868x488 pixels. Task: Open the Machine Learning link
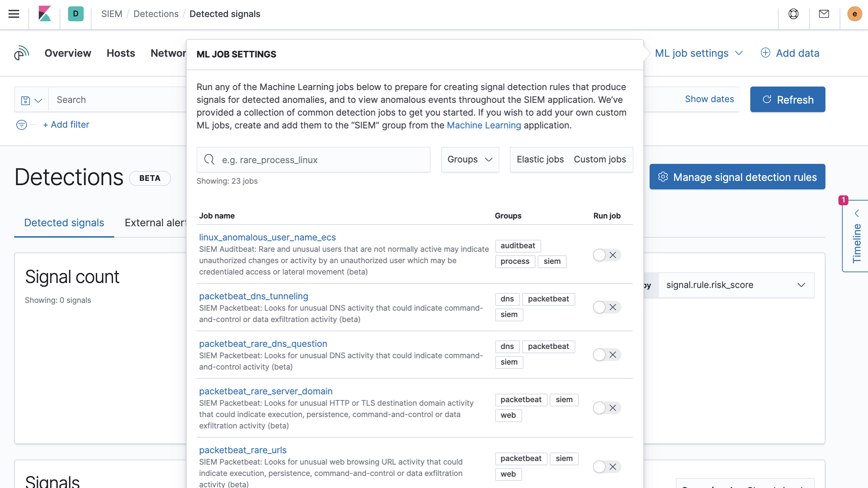484,125
